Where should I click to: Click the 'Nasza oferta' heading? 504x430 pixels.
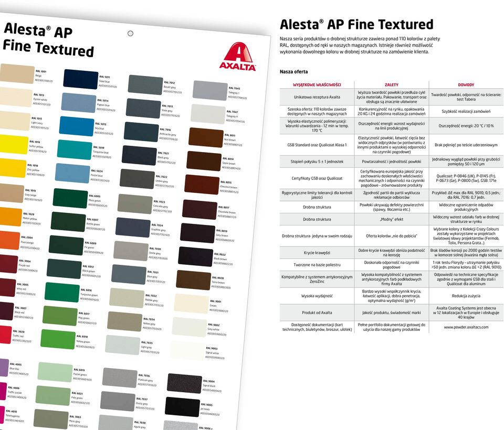[x=294, y=72]
